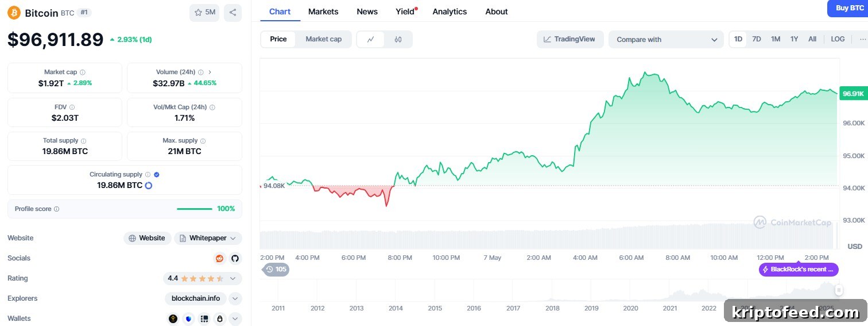868x326 pixels.
Task: Open TradingView chart button
Action: coord(570,39)
